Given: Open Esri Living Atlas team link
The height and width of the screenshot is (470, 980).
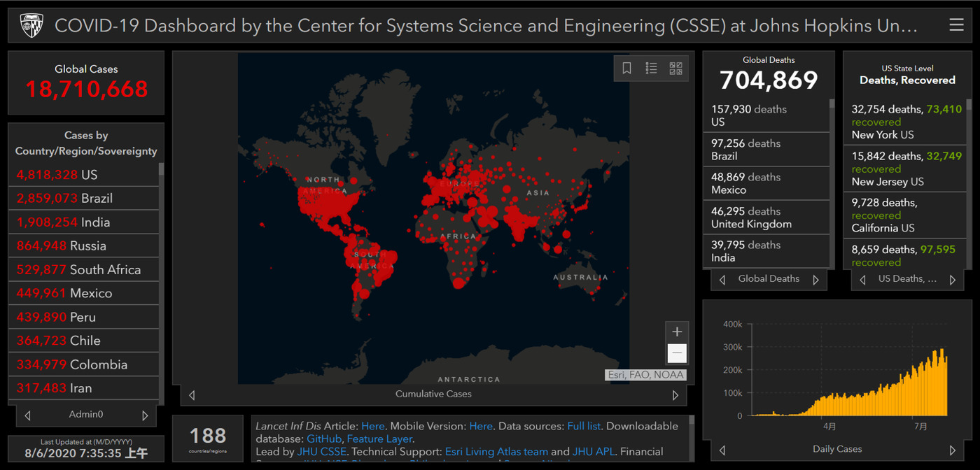Looking at the screenshot, I should 496,452.
